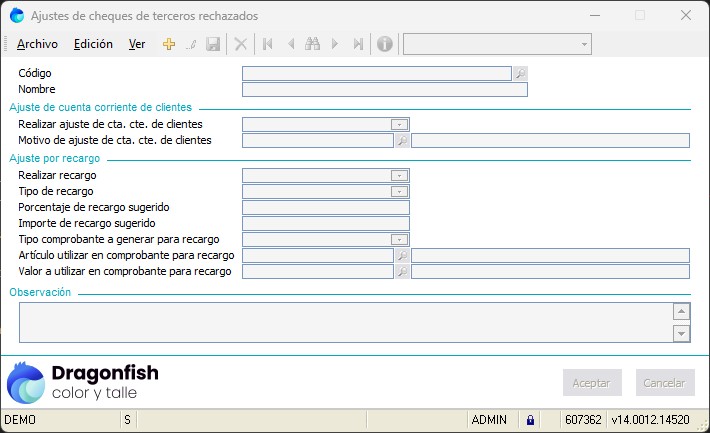Go to first record arrow icon

tap(267, 44)
